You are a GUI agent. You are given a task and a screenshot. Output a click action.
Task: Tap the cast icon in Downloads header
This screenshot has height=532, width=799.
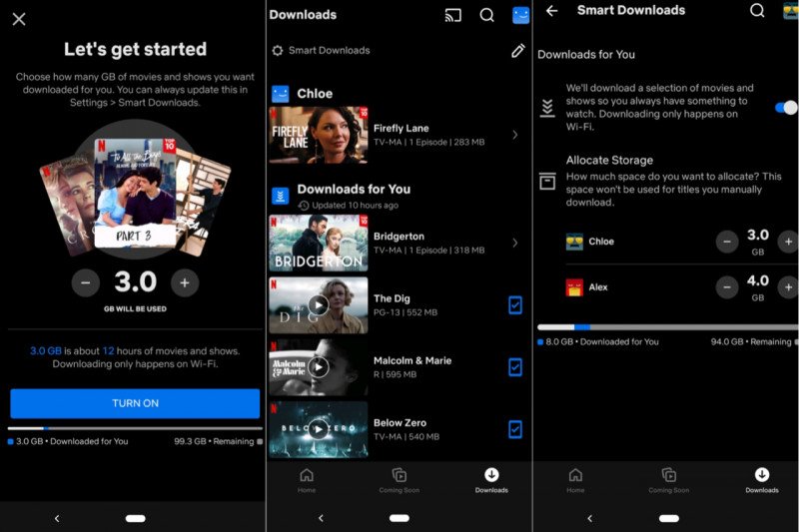point(453,15)
